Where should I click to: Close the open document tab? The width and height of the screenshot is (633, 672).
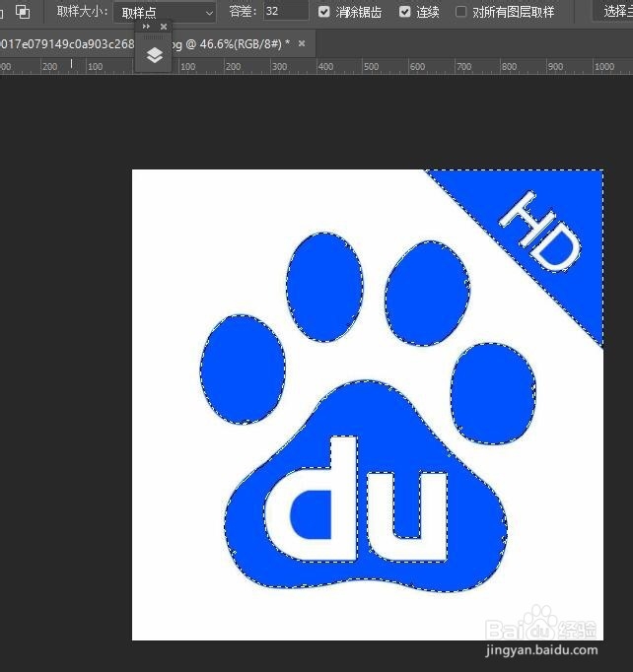pyautogui.click(x=302, y=43)
